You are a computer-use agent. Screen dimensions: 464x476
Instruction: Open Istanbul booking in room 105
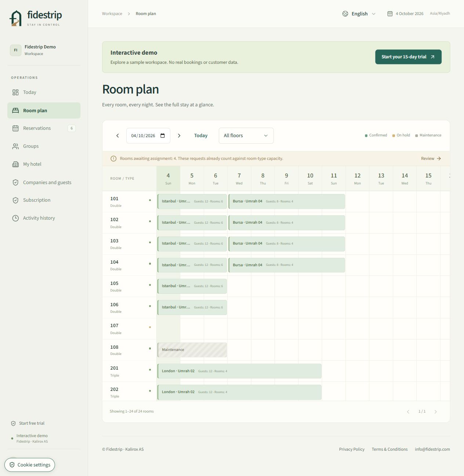pyautogui.click(x=192, y=286)
